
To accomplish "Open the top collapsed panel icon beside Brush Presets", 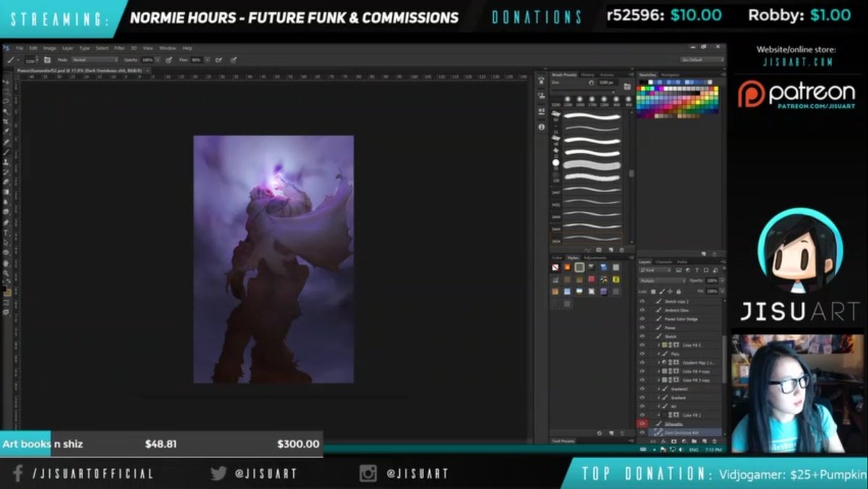I will tap(541, 80).
